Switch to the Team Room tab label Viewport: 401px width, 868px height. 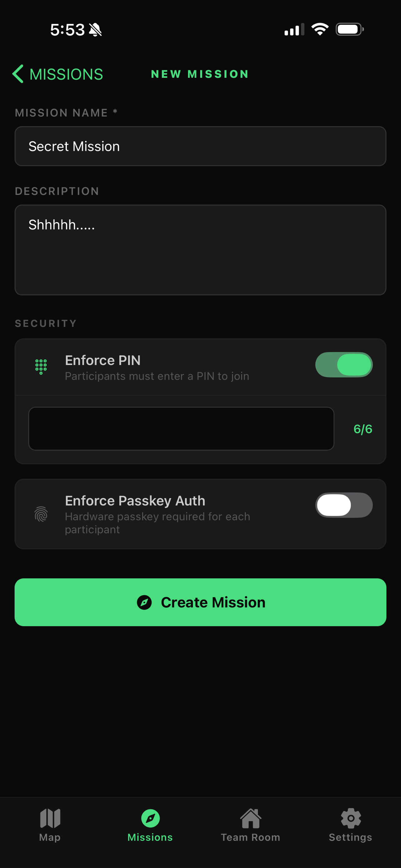250,837
